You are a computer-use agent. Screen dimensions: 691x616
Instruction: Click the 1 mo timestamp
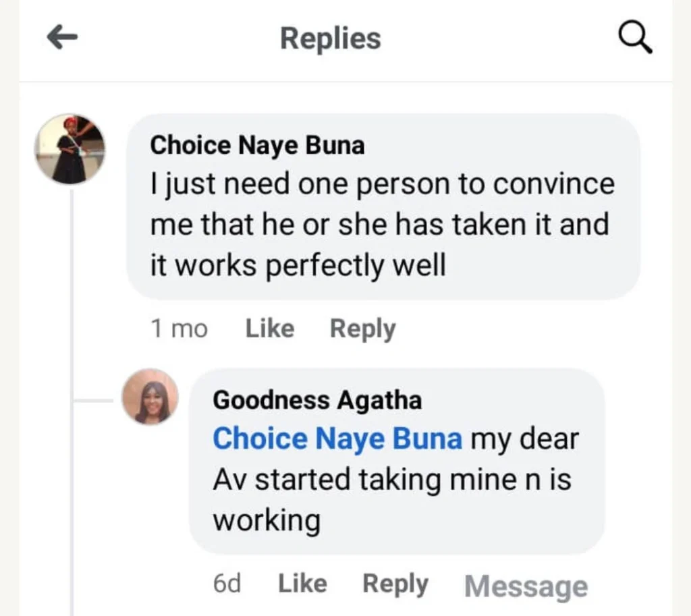[179, 329]
